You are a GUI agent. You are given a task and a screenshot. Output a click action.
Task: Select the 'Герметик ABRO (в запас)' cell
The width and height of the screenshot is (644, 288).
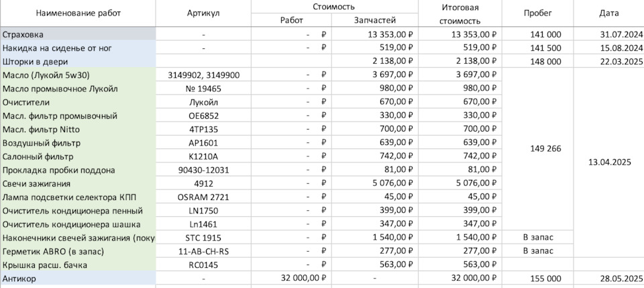pyautogui.click(x=78, y=251)
